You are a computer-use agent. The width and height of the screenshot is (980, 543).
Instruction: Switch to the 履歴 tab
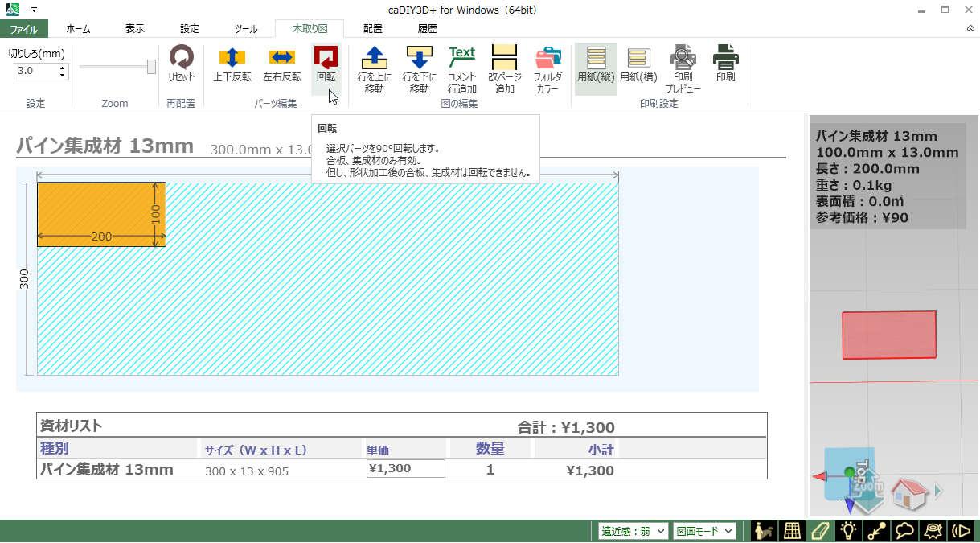coord(428,29)
